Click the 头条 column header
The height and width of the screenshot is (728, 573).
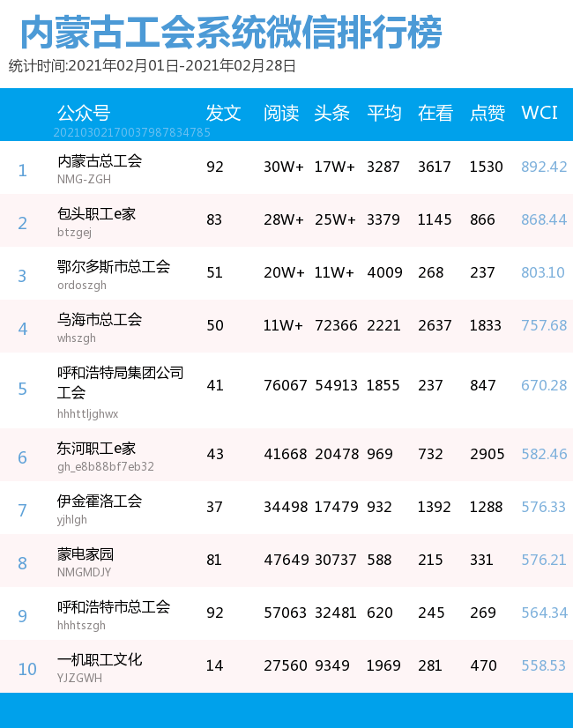[x=331, y=113]
